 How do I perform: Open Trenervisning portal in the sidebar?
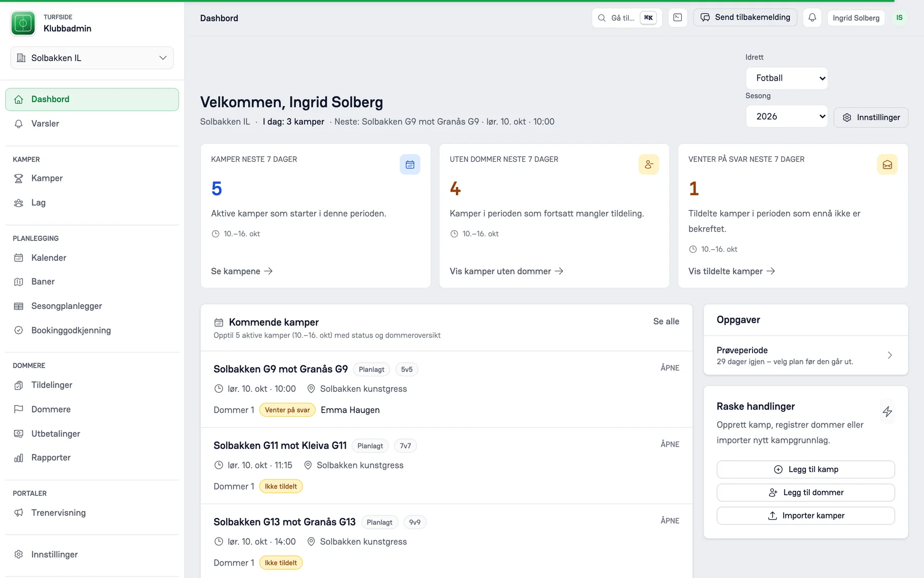coord(92,513)
